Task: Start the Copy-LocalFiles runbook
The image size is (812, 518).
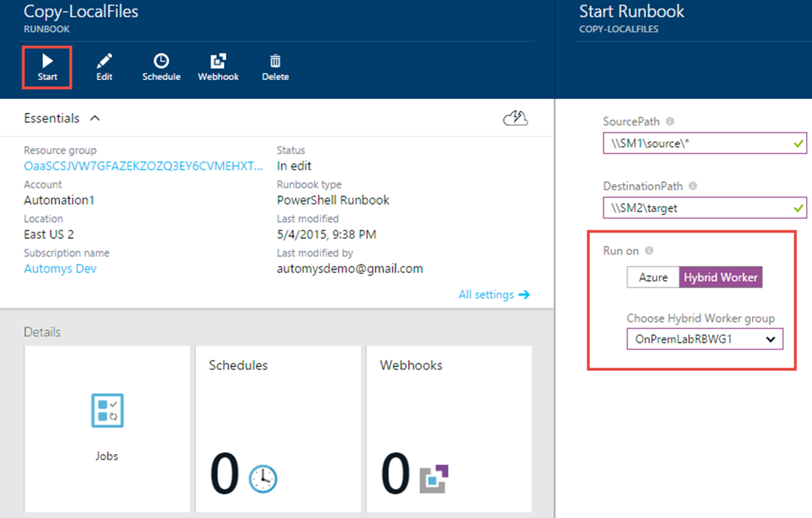Action: (x=47, y=68)
